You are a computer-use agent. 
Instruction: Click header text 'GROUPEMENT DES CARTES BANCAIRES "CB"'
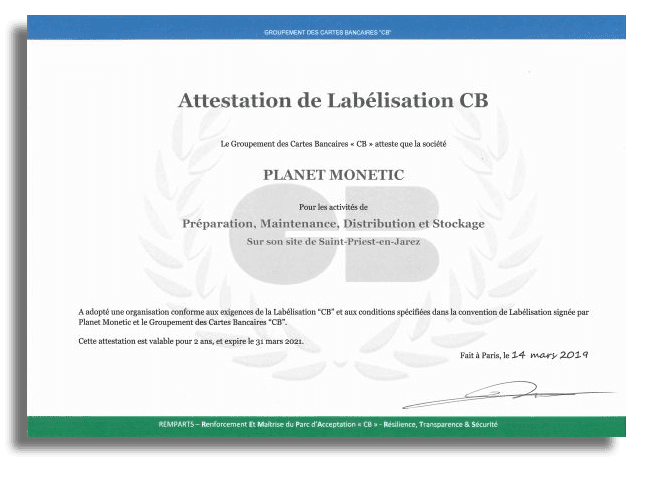click(x=327, y=32)
